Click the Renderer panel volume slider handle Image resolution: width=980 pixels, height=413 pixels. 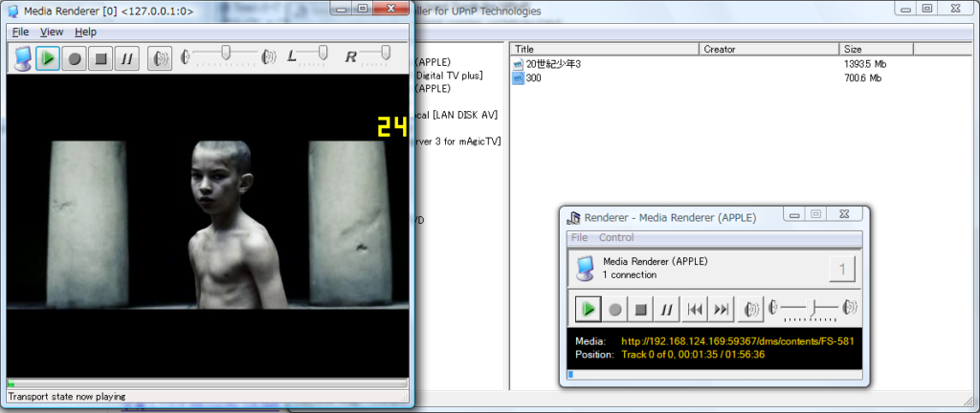tap(813, 308)
